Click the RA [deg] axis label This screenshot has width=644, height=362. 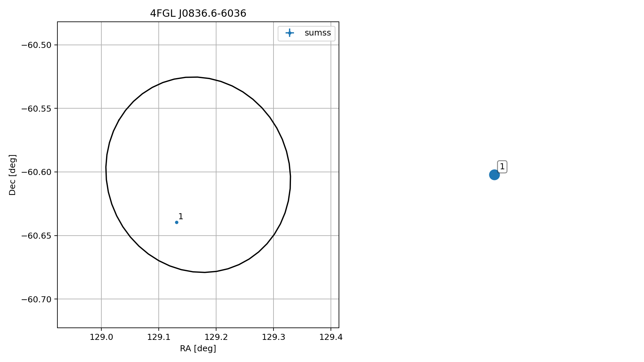coord(198,349)
